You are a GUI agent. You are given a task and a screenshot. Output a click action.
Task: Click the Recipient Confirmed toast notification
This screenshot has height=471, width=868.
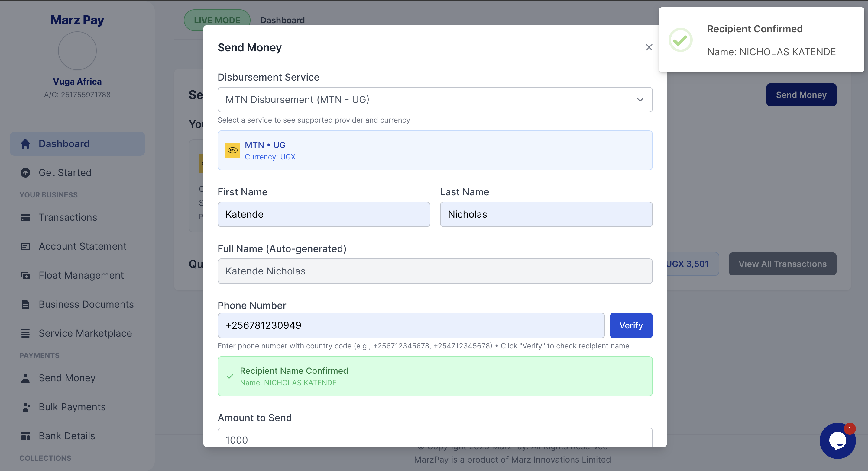pyautogui.click(x=761, y=40)
